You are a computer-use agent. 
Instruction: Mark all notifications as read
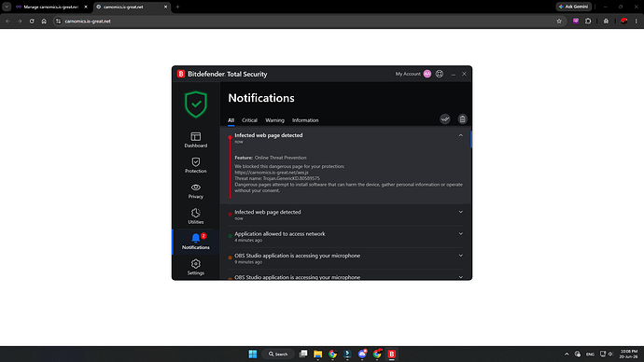(445, 119)
